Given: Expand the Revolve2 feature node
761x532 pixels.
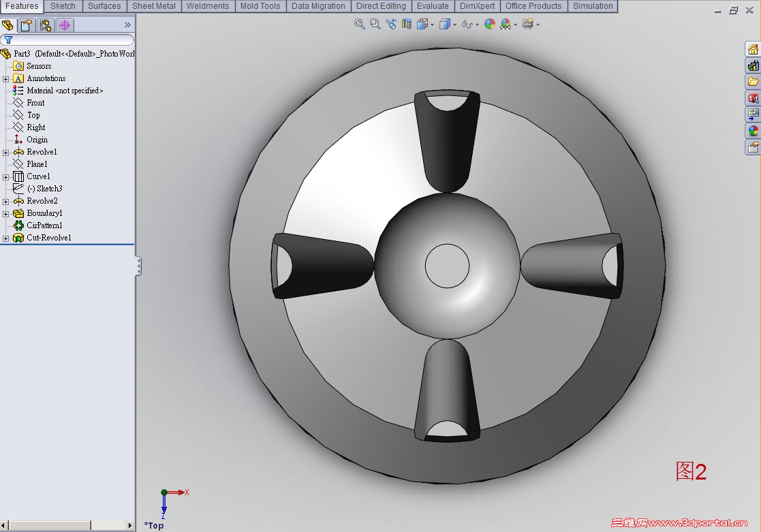Looking at the screenshot, I should tap(6, 202).
